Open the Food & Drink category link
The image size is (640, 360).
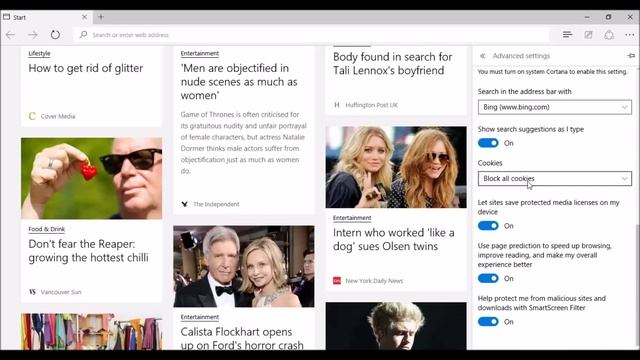tap(47, 229)
